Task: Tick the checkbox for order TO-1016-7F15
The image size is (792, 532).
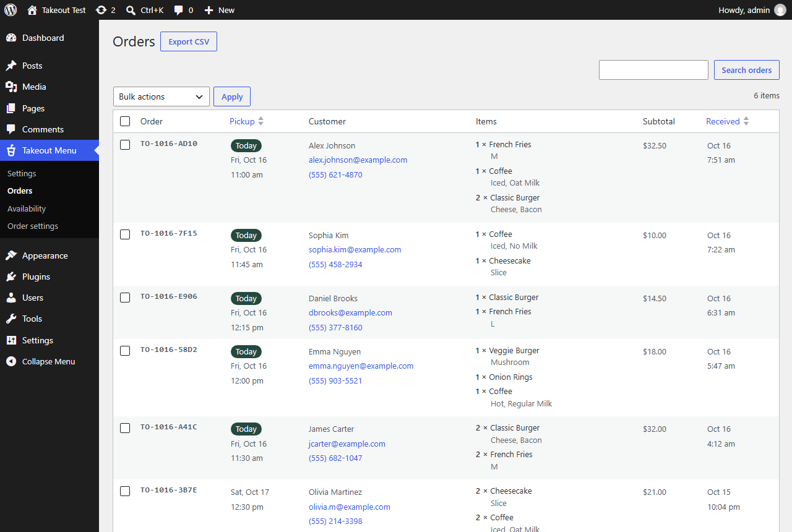Action: click(125, 234)
